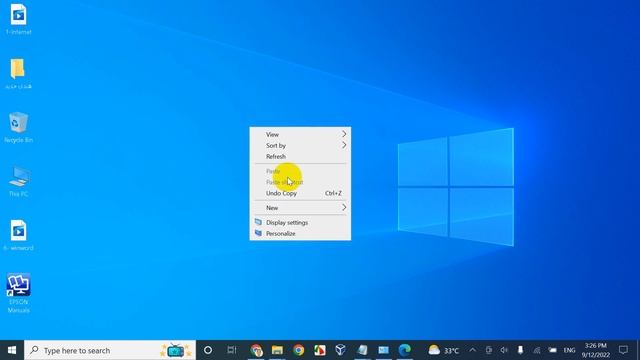Open the blue window app on taskbar
The image size is (640, 360).
[383, 350]
